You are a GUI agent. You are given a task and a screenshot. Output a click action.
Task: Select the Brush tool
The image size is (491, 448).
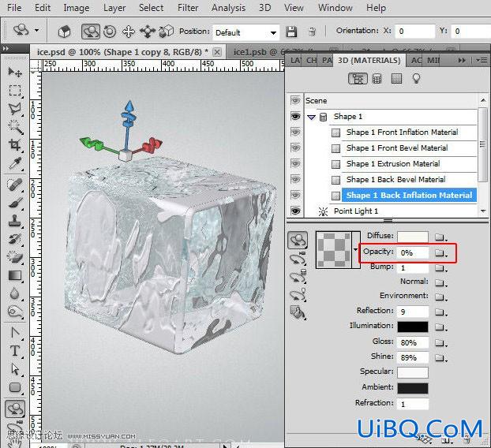[15, 203]
